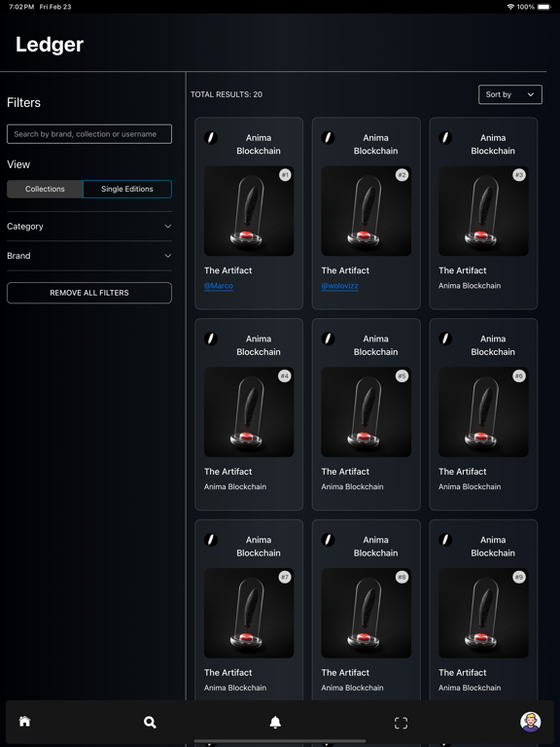Switch view to Collections
The image size is (560, 747).
[x=45, y=189]
